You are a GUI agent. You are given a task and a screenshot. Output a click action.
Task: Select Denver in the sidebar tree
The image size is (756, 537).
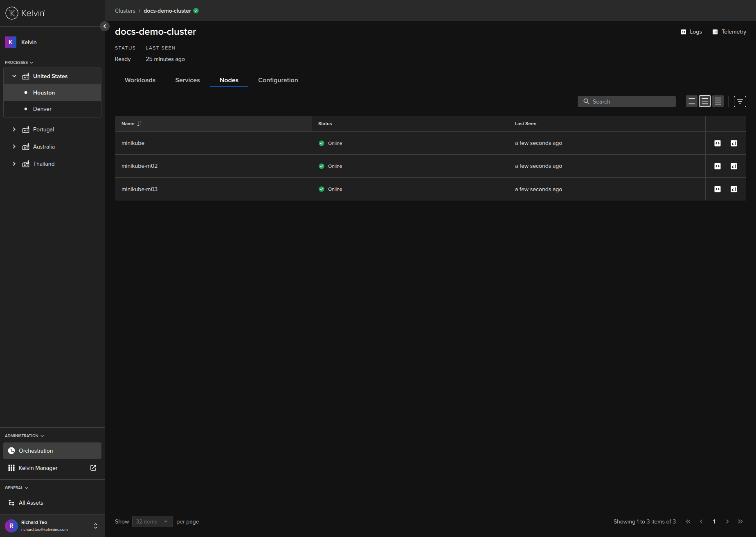pyautogui.click(x=42, y=109)
